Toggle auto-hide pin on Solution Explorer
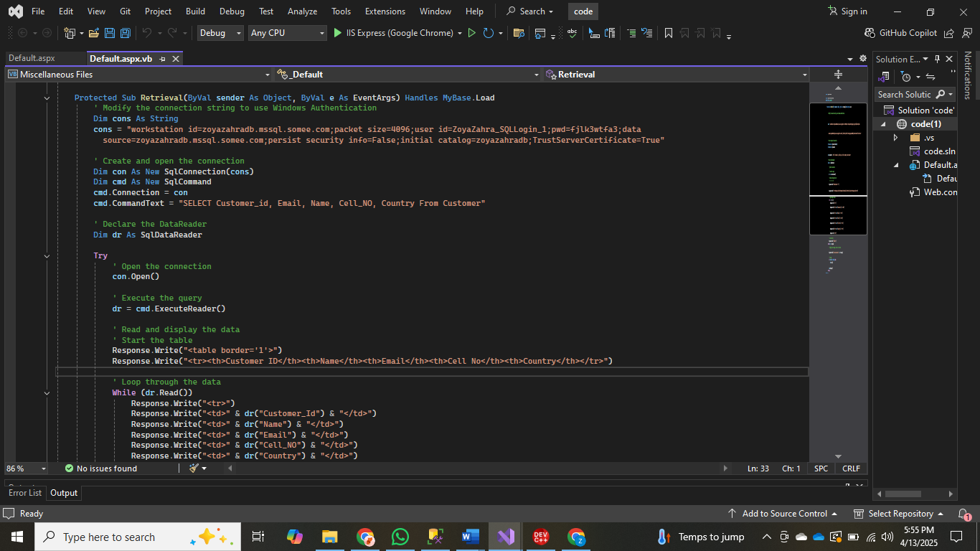Image resolution: width=980 pixels, height=551 pixels. point(937,59)
